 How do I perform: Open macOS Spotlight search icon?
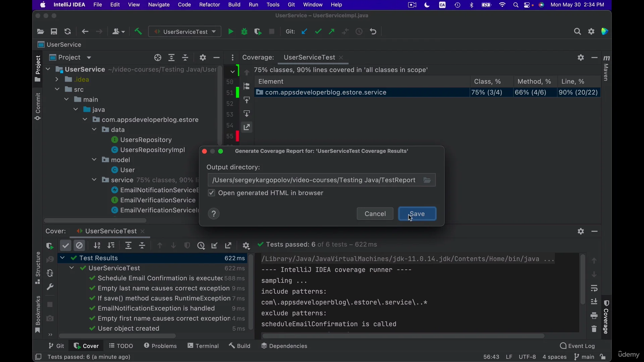[516, 5]
